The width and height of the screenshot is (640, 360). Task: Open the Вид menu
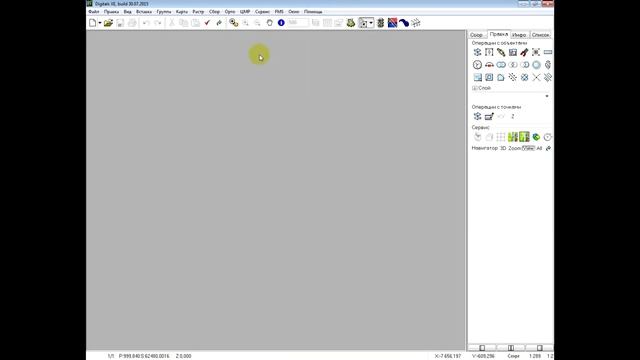128,12
